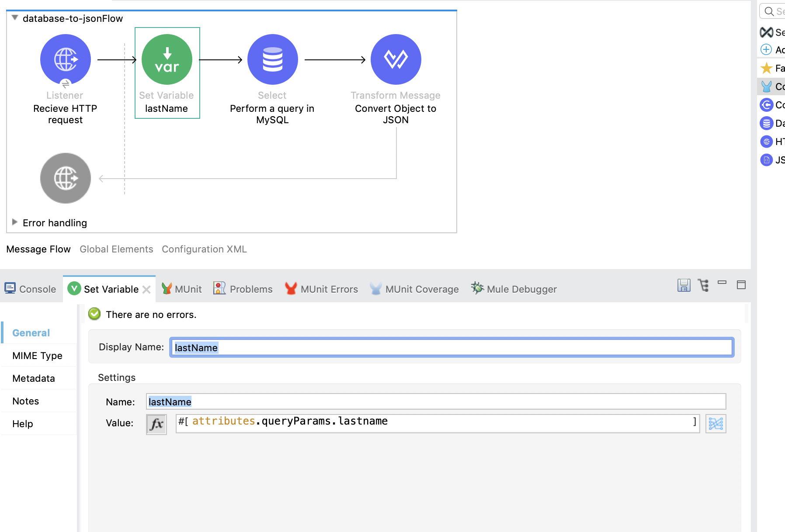
Task: Open the Configuration XML tab
Action: (204, 249)
